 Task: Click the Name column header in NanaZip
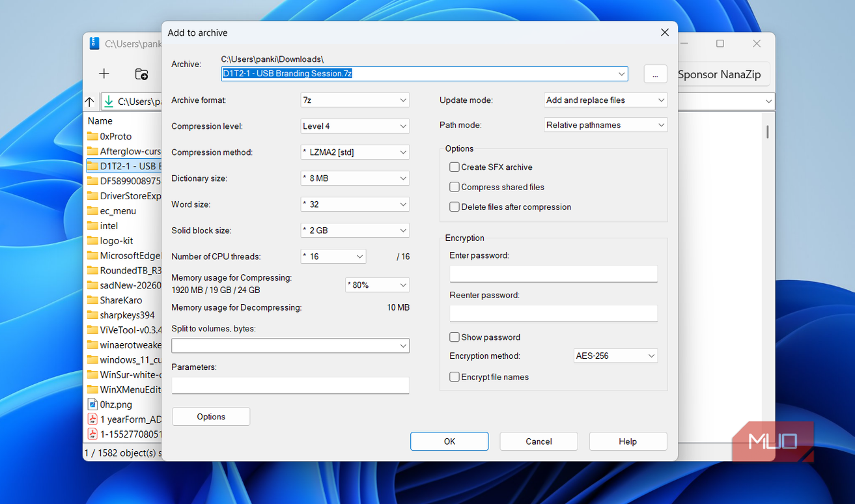pos(100,121)
